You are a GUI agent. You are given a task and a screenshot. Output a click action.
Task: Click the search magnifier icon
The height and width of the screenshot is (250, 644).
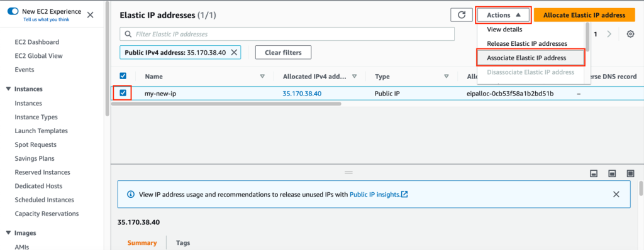point(128,34)
